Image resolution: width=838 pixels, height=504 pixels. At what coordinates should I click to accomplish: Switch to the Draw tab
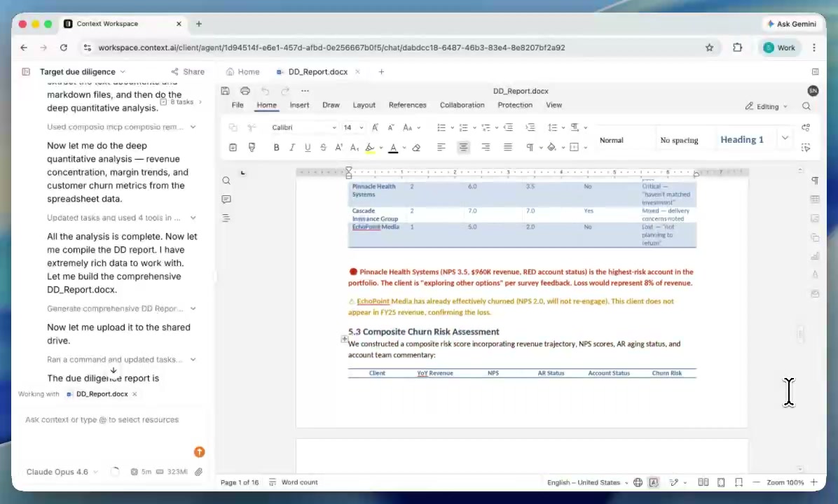(x=331, y=105)
